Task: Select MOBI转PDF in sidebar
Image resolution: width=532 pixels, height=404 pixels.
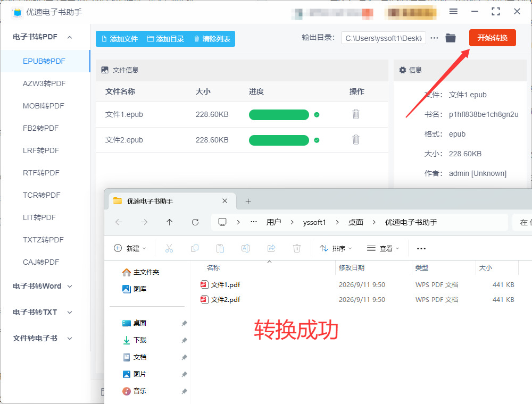Action: (x=44, y=106)
